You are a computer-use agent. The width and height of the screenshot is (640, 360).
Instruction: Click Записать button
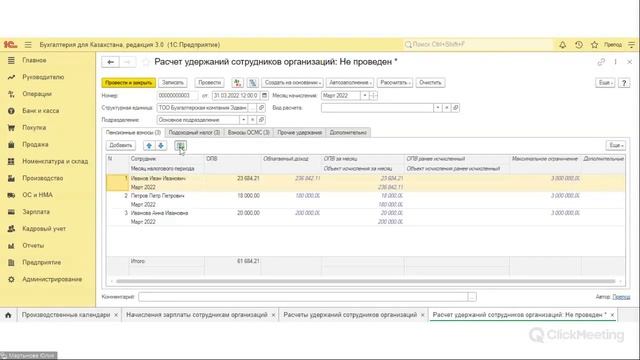pyautogui.click(x=173, y=82)
